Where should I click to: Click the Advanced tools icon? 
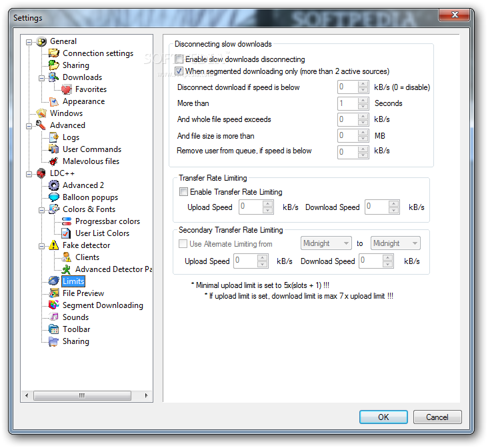pos(41,125)
